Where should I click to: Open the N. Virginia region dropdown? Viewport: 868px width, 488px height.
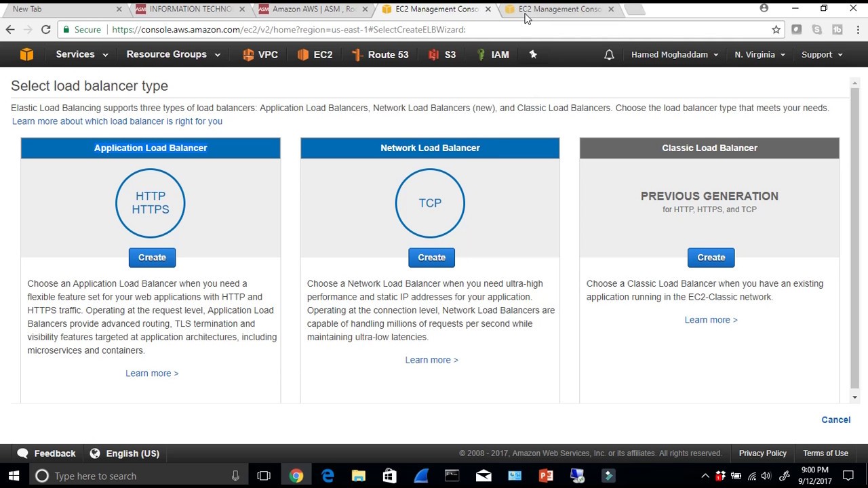pos(759,55)
